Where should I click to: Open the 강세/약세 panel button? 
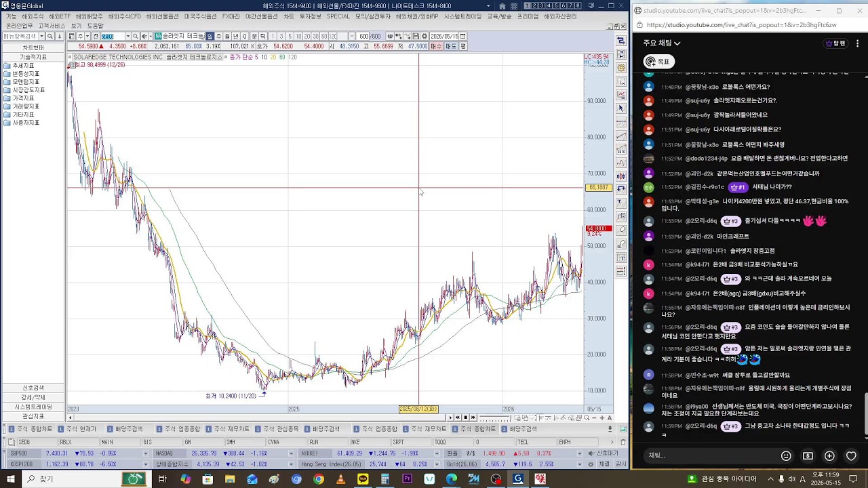pos(33,397)
